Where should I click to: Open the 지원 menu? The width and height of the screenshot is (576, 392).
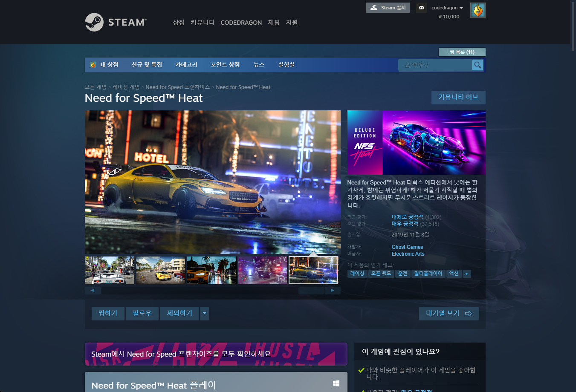tap(292, 22)
